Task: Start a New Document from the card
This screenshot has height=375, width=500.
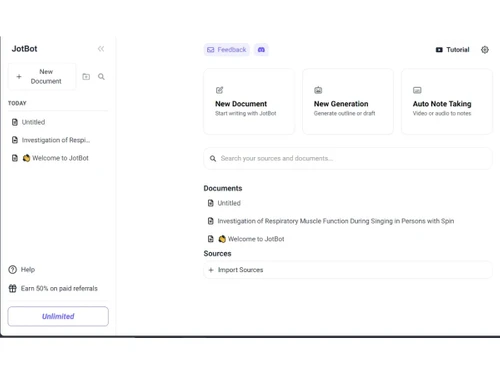Action: pos(249,102)
